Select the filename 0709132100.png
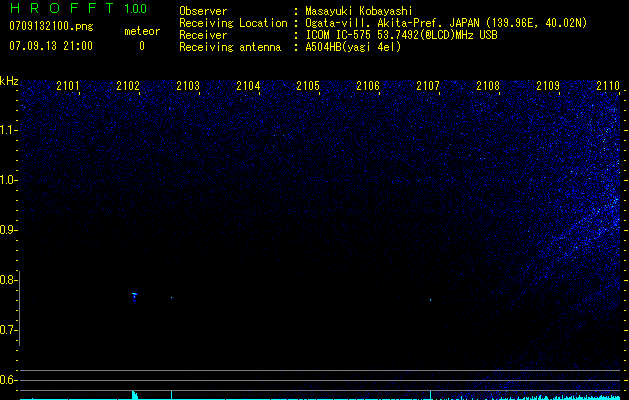Viewport: 629px width, 400px height. pos(51,27)
